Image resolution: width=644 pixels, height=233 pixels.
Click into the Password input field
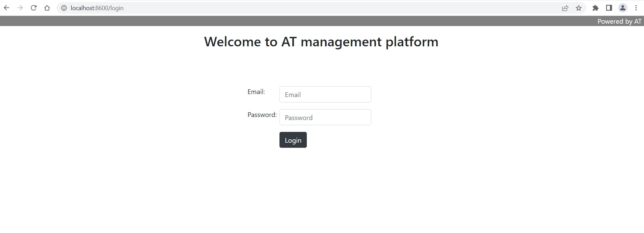[325, 117]
